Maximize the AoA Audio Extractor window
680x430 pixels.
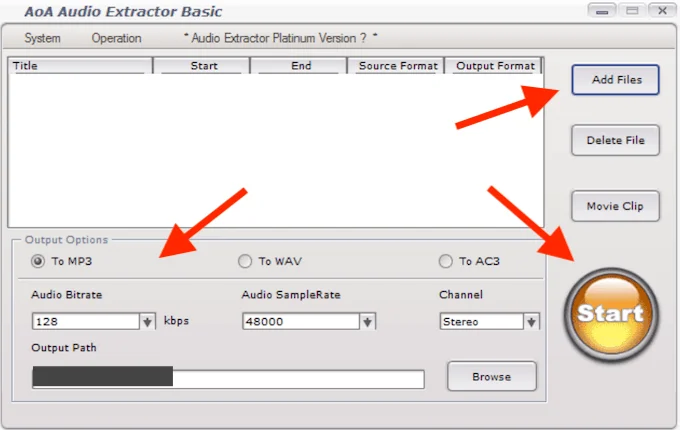632,10
